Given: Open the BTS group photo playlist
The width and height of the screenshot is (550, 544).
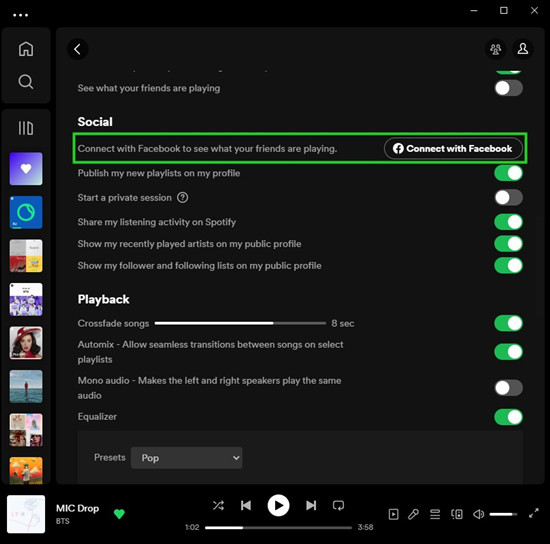Looking at the screenshot, I should pyautogui.click(x=26, y=299).
